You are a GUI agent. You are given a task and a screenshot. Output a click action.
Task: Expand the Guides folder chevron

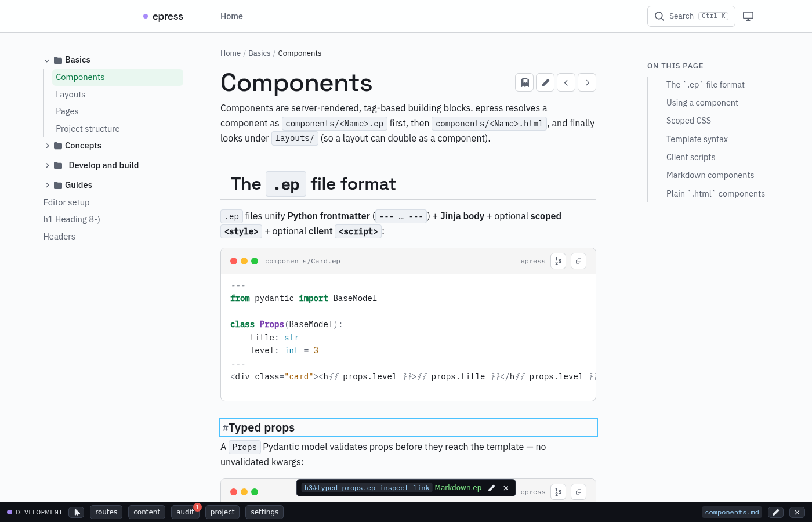point(47,185)
